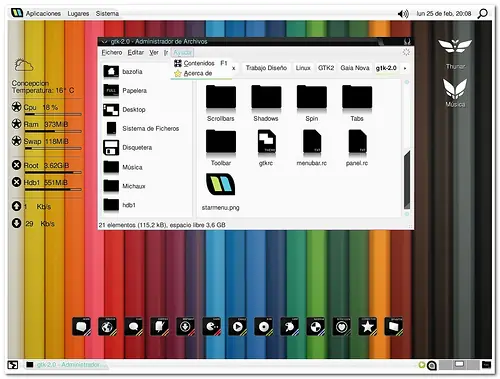Click path bar right scroll arrow

click(x=405, y=68)
